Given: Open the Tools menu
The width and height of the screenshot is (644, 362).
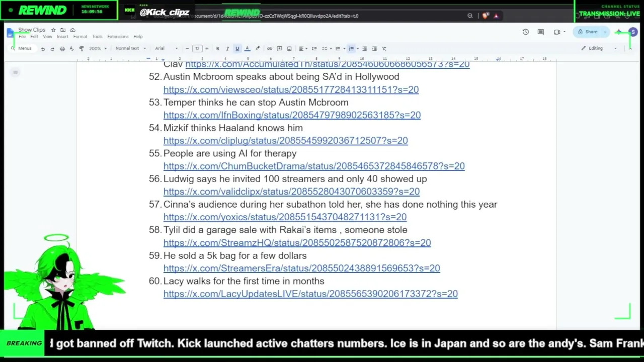Looking at the screenshot, I should click(x=97, y=37).
